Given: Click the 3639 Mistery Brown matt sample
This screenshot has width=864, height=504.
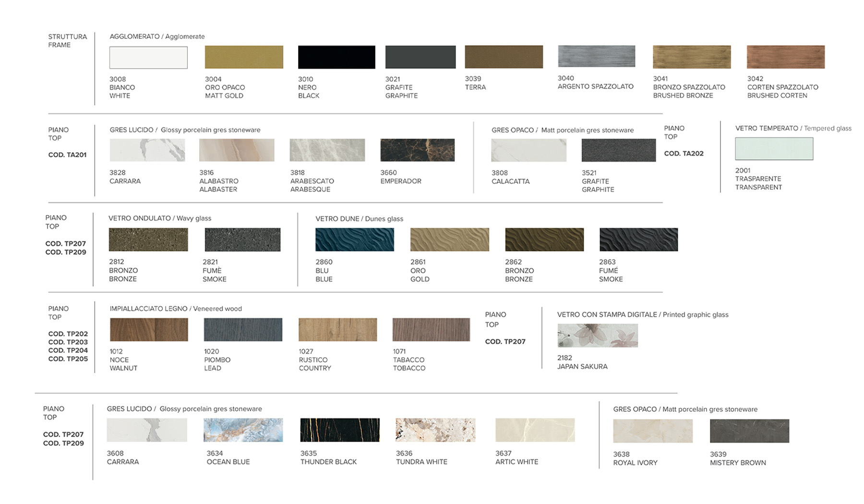Looking at the screenshot, I should coord(749,431).
